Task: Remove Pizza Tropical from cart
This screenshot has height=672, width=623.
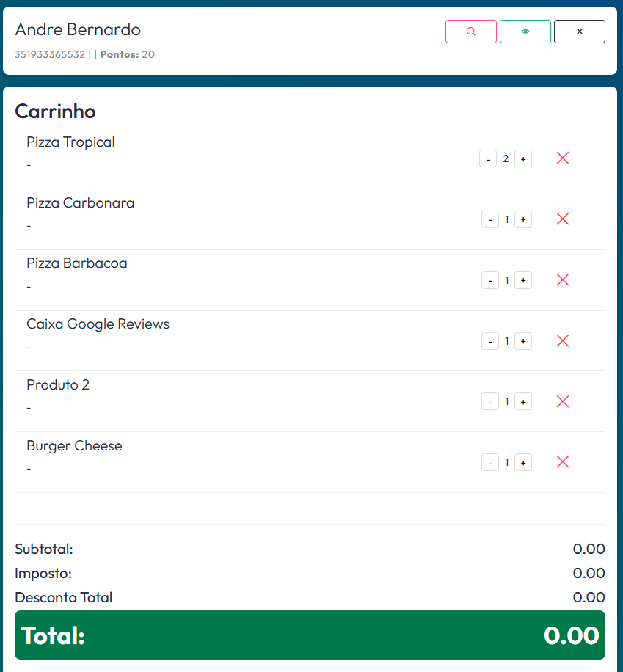Action: [x=563, y=158]
